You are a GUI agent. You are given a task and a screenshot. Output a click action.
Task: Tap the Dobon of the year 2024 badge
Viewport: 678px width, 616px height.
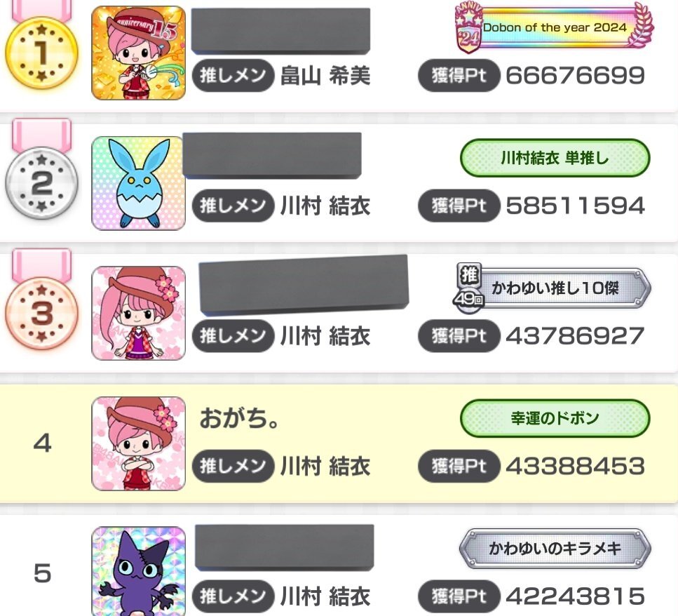pyautogui.click(x=555, y=27)
